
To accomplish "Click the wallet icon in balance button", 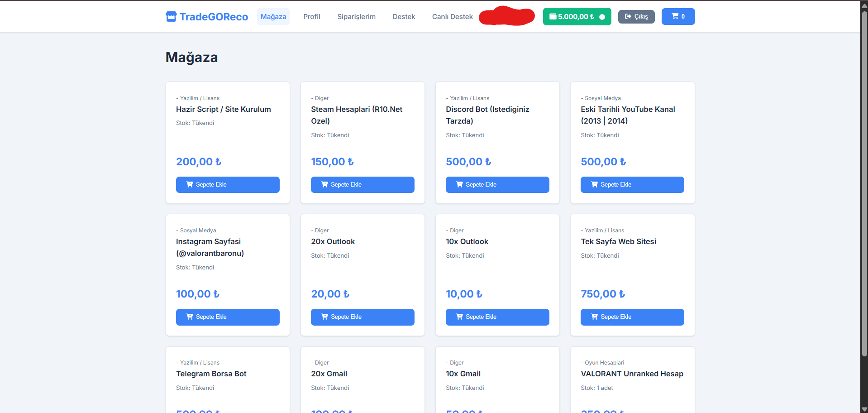I will [x=553, y=17].
